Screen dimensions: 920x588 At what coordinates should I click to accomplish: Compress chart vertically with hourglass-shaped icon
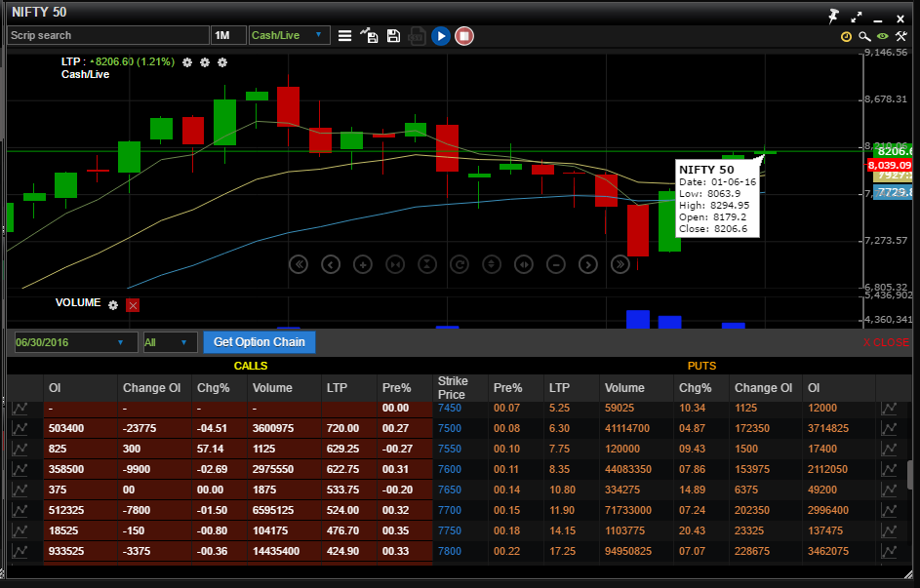pos(427,264)
